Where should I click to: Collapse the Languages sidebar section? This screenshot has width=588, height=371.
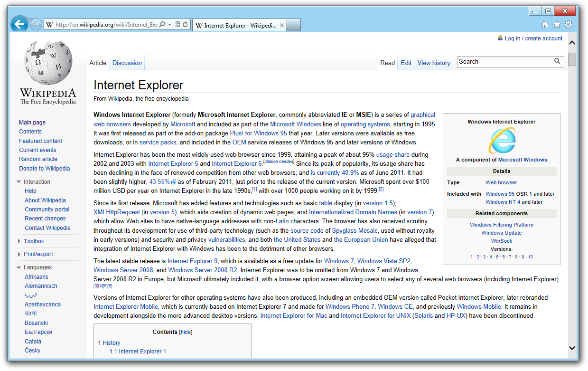click(19, 267)
